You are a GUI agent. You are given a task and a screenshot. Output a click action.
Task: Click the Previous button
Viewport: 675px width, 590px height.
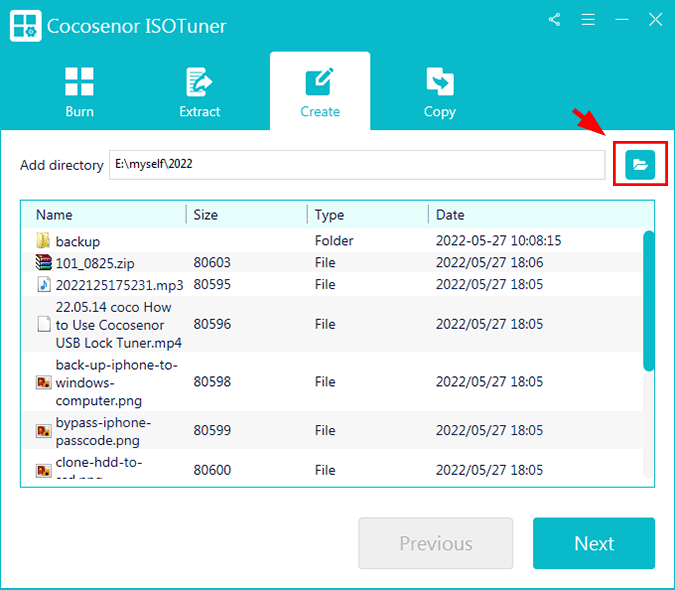click(x=436, y=543)
